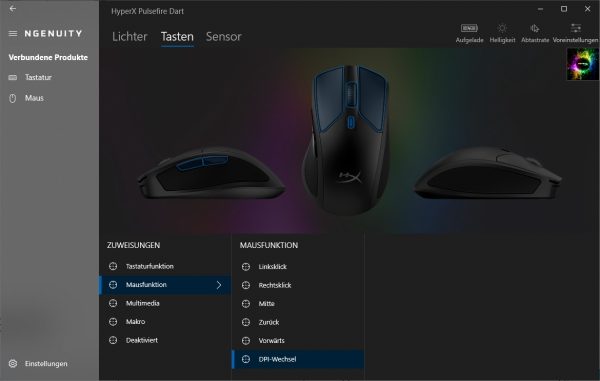Open the Helligkeit brightness icon
This screenshot has height=381, width=600.
pos(502,28)
